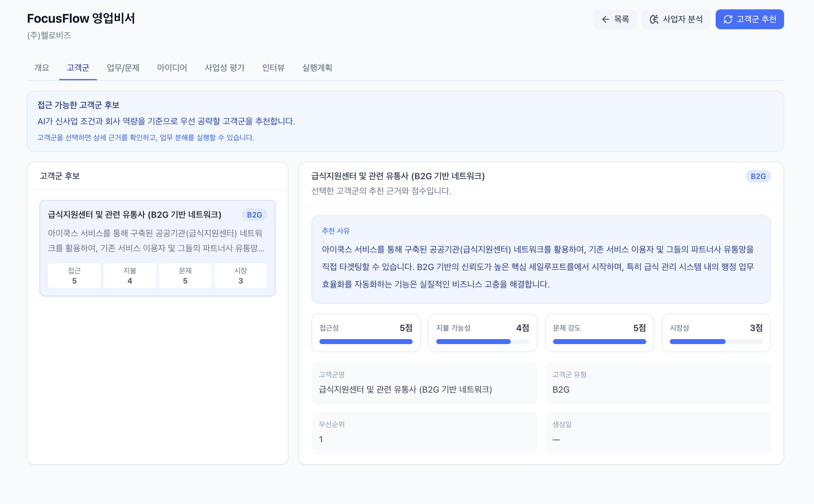The height and width of the screenshot is (504, 814).
Task: Click the 지불 4 score tile
Action: click(x=130, y=276)
